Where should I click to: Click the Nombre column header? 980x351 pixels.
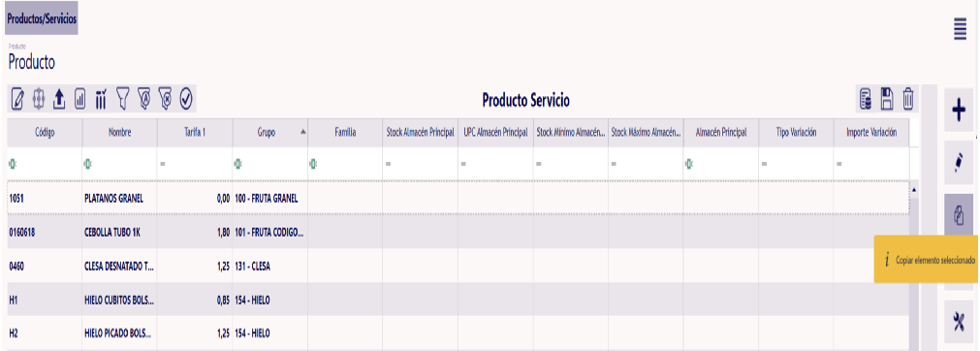120,132
